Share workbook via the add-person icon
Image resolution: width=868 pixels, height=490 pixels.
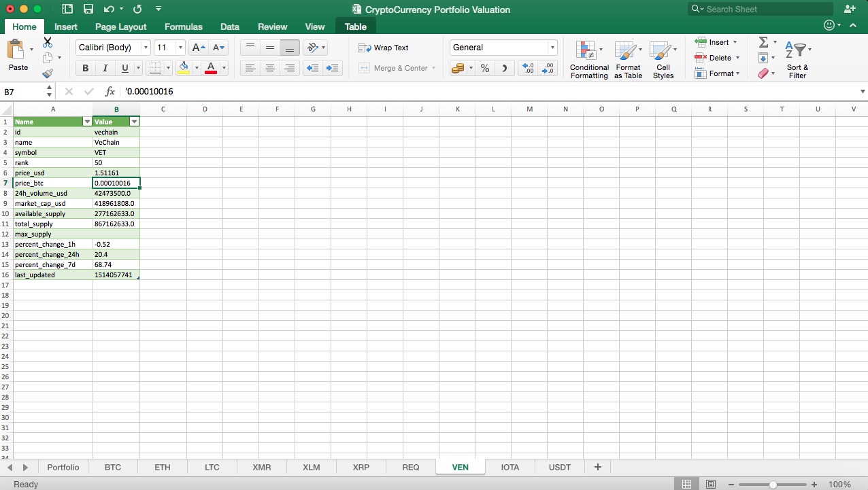(850, 9)
